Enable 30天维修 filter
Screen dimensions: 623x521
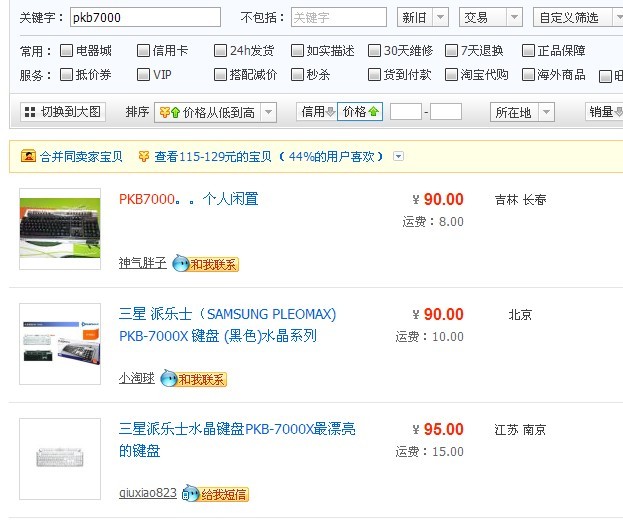[x=374, y=50]
